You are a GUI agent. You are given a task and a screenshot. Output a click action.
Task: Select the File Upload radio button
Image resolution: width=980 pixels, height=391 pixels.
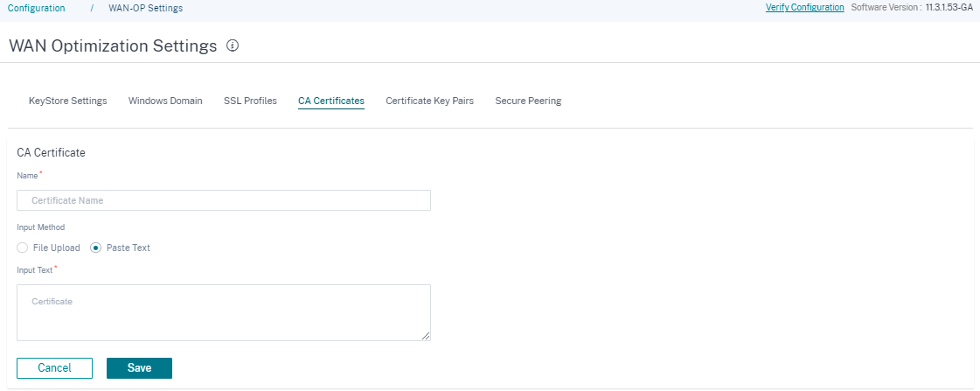click(x=23, y=248)
